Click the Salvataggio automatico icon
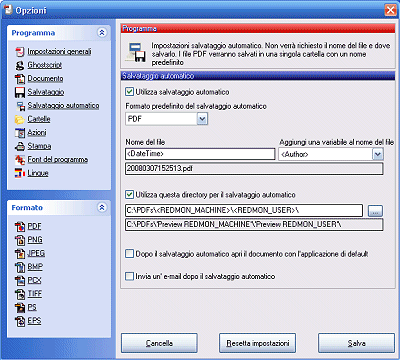 [x=21, y=106]
